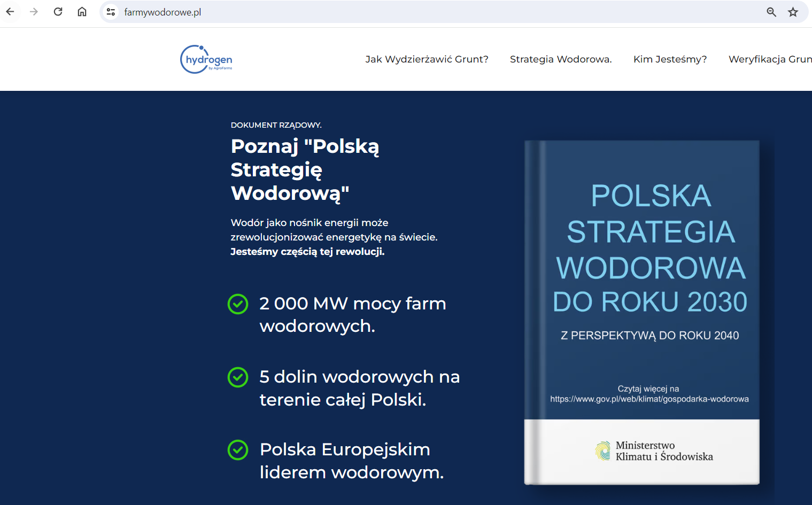Open the browser home page icon
This screenshot has height=505, width=812.
[82, 12]
